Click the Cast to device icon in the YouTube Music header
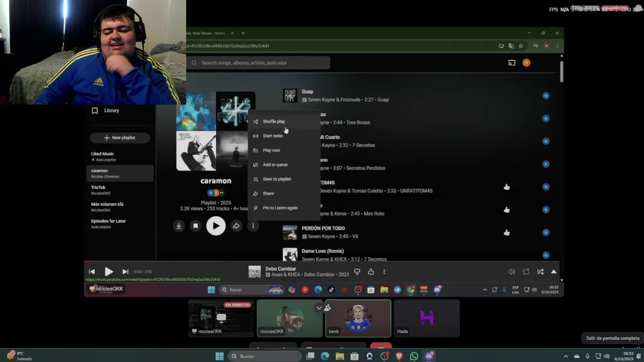Image resolution: width=644 pixels, height=362 pixels. (x=512, y=63)
